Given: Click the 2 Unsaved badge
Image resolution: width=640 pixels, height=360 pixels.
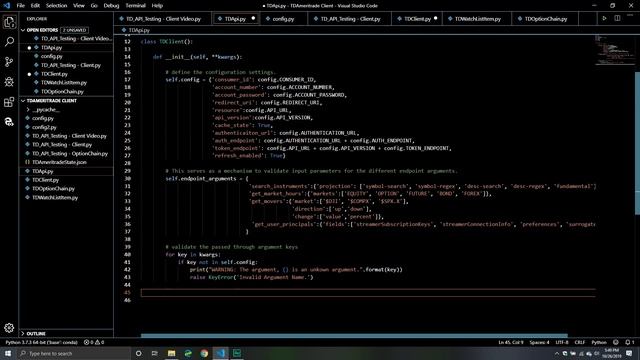Looking at the screenshot, I should click(x=75, y=30).
